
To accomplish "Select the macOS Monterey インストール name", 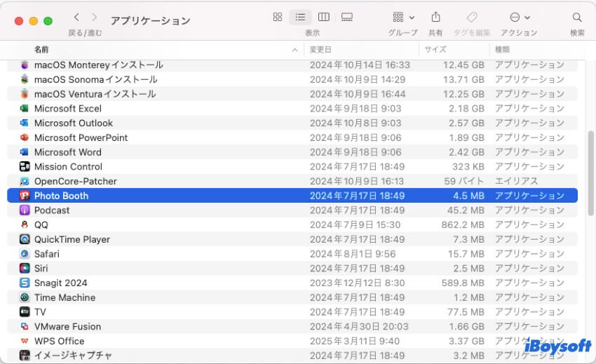I will click(98, 65).
